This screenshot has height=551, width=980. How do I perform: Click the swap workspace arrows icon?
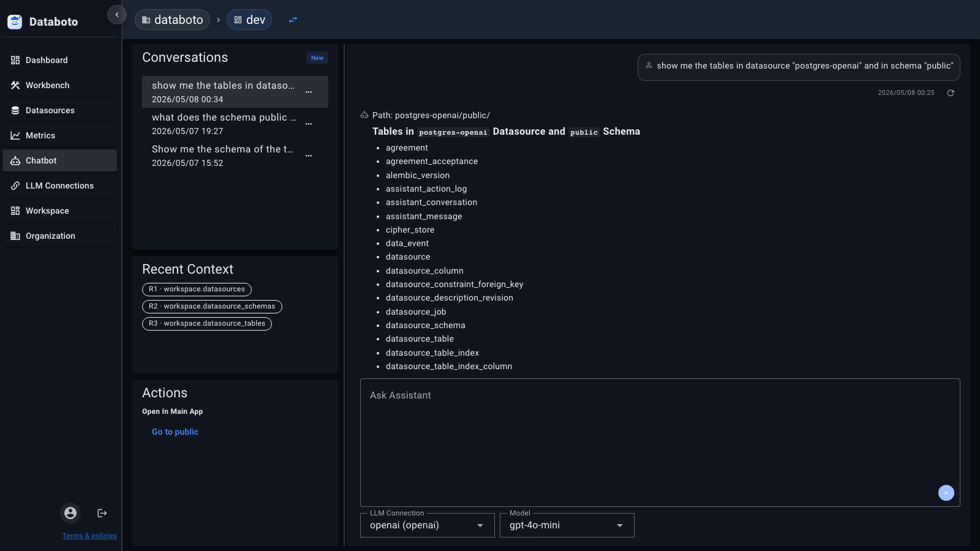point(293,20)
